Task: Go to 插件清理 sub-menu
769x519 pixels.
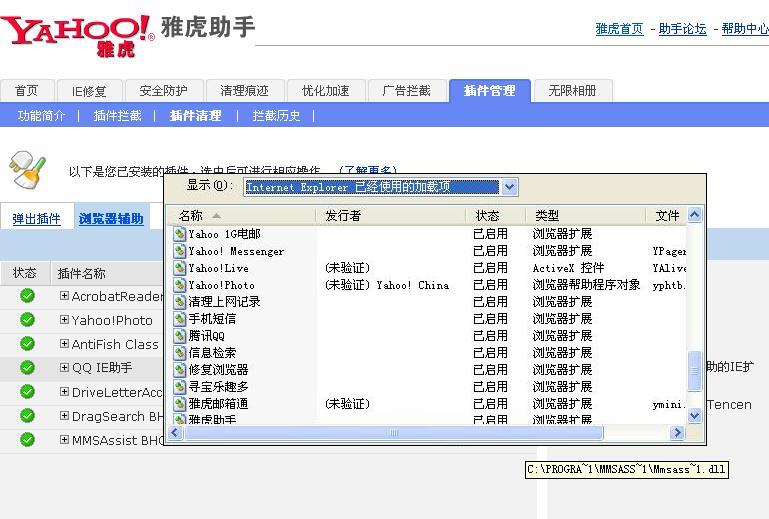Action: (x=195, y=116)
